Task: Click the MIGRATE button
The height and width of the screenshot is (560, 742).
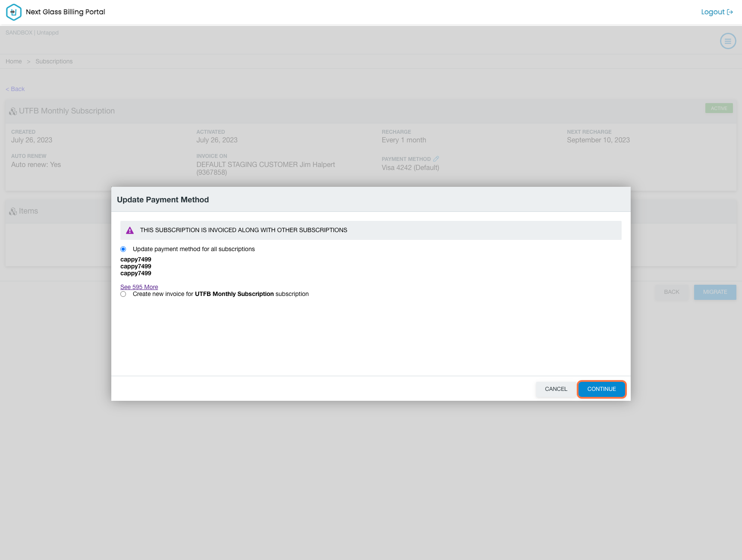Action: [715, 292]
